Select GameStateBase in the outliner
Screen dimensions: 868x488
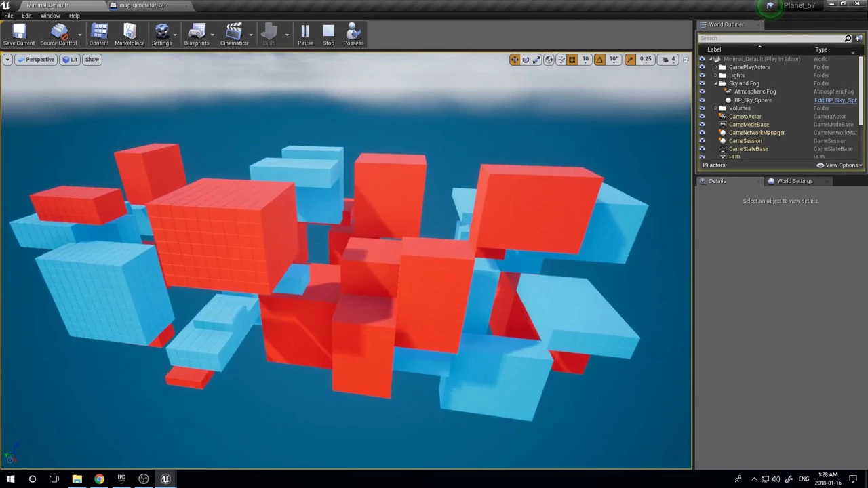(x=749, y=149)
